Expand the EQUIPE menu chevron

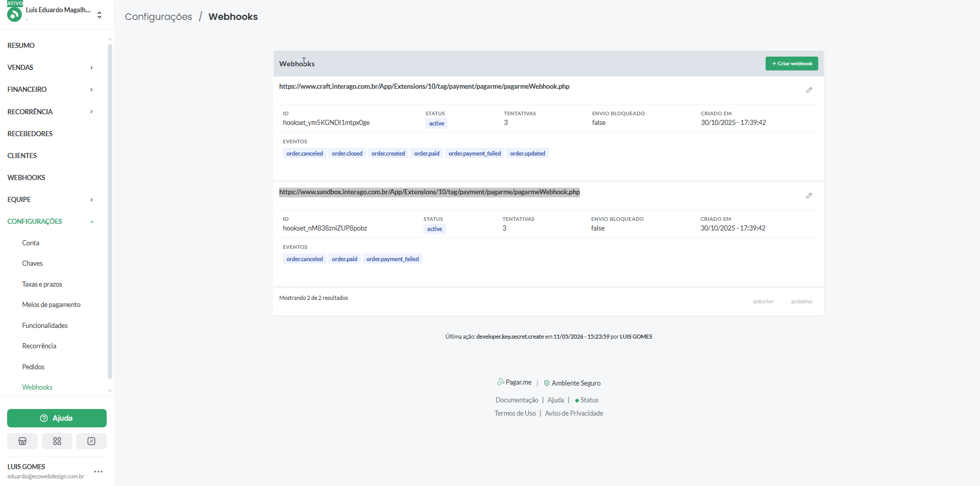pos(91,200)
